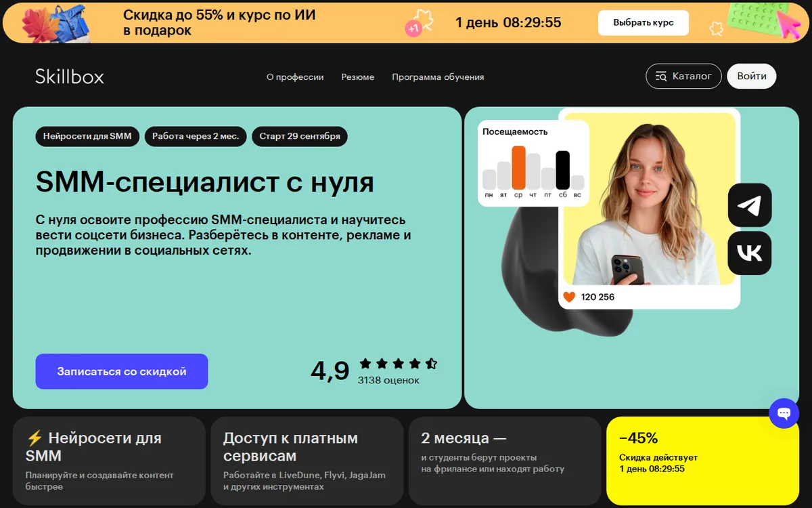812x508 pixels.
Task: Open the Доступ к платным сервисам card
Action: pyautogui.click(x=307, y=461)
